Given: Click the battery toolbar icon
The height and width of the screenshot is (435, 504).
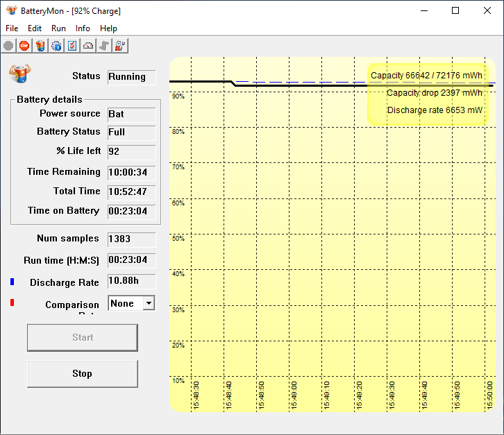Looking at the screenshot, I should pos(40,46).
